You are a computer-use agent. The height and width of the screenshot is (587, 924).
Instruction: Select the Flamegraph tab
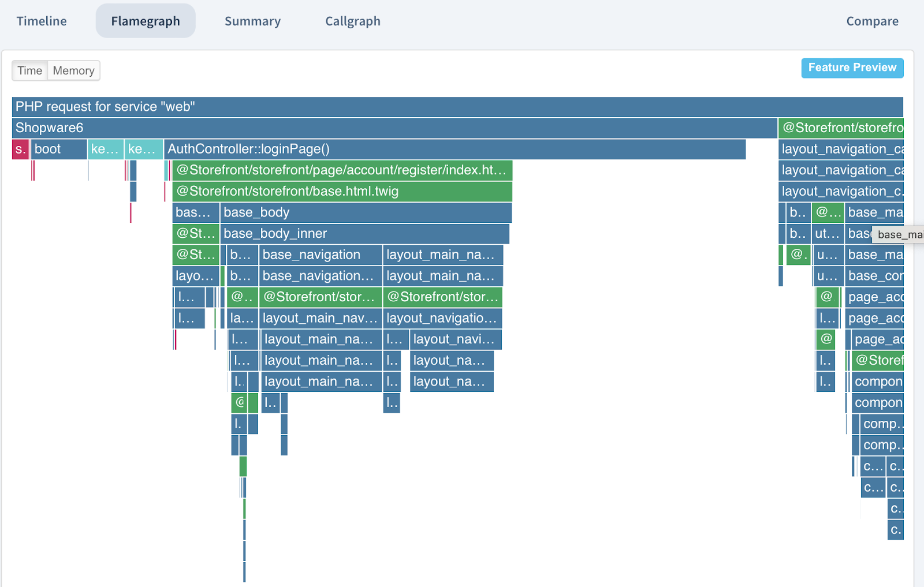[146, 21]
